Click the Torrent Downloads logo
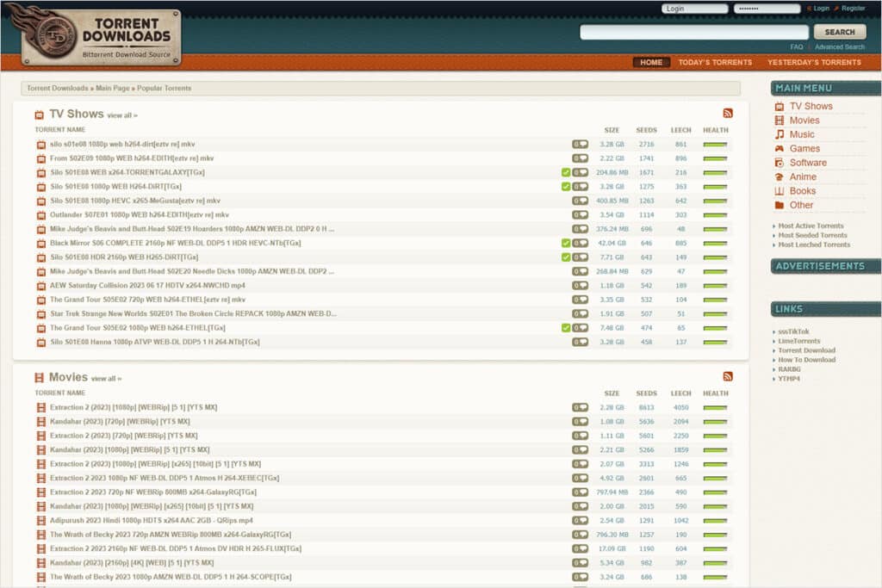 102,34
